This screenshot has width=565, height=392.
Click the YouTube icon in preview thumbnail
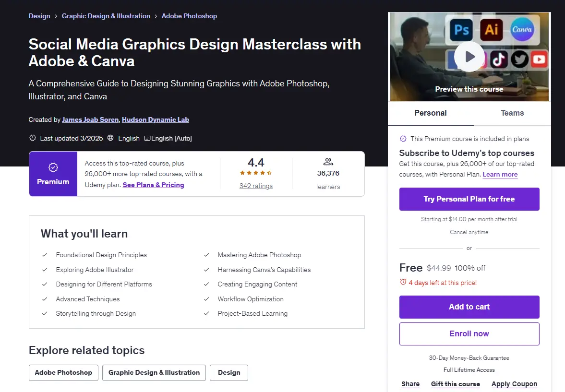pyautogui.click(x=539, y=59)
